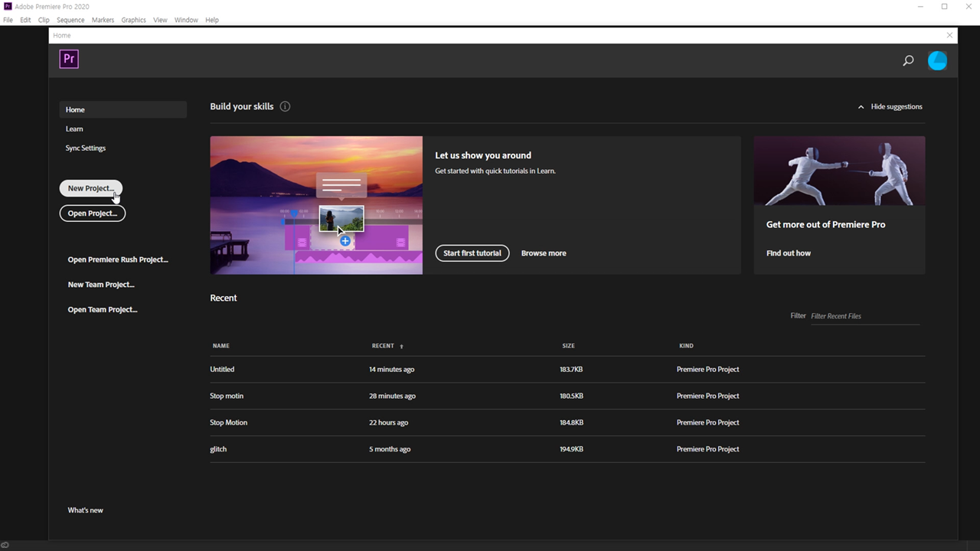The image size is (980, 551).
Task: Click Open Team Project link
Action: tap(103, 310)
